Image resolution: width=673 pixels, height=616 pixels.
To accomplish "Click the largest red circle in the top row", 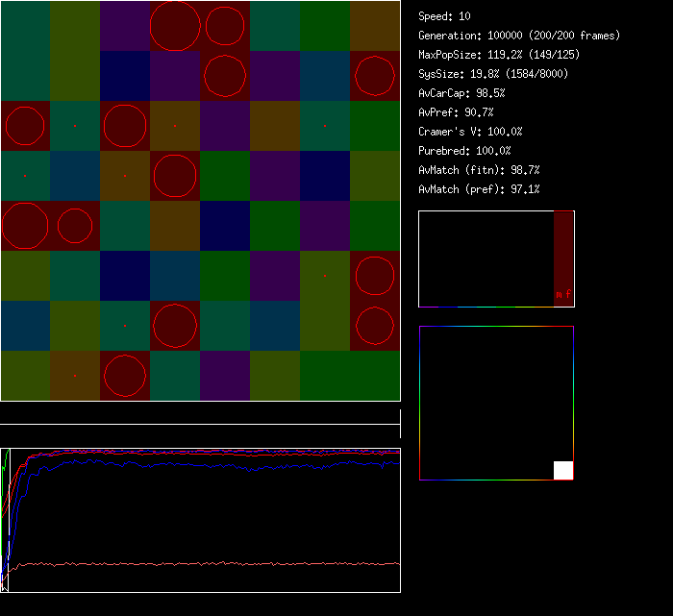I will click(175, 26).
